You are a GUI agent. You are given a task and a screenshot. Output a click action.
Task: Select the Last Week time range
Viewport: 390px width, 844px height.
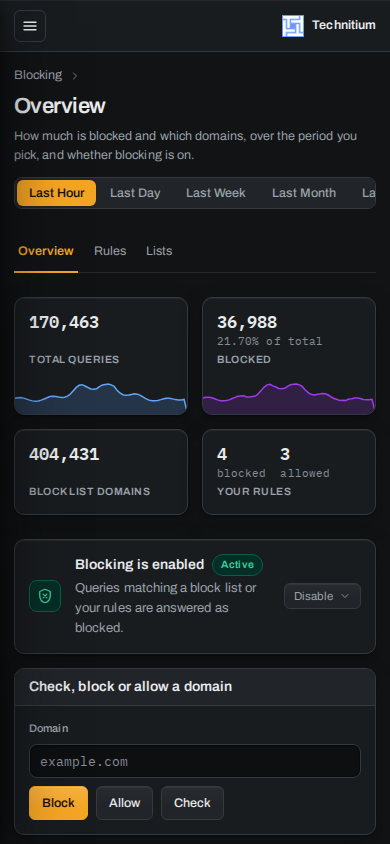click(x=216, y=193)
